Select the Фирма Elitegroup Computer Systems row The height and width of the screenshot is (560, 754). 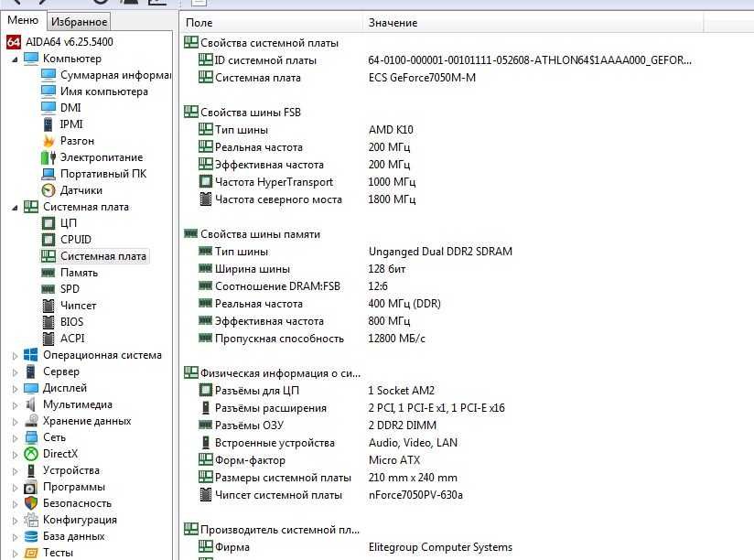[x=355, y=547]
